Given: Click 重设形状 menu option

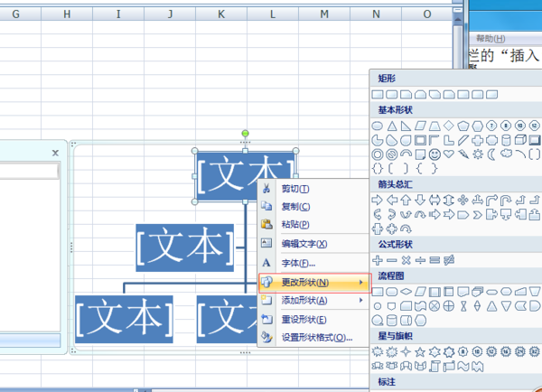Looking at the screenshot, I should (x=304, y=320).
